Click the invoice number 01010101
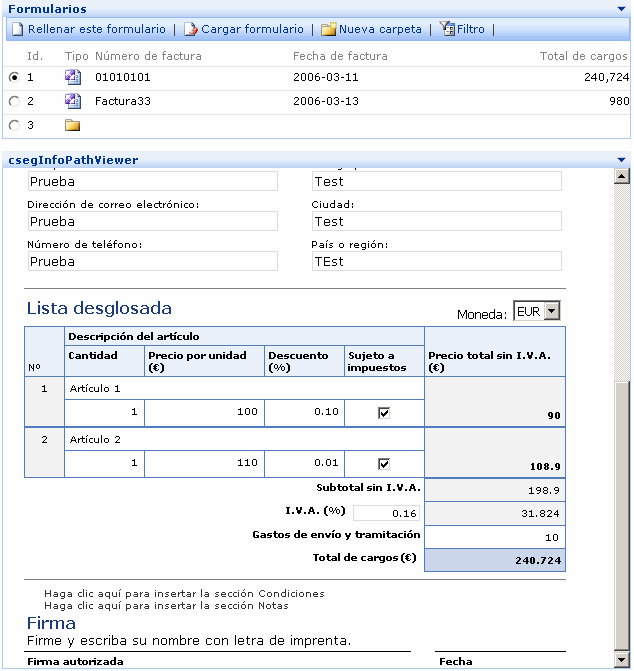This screenshot has height=671, width=634. pos(122,77)
